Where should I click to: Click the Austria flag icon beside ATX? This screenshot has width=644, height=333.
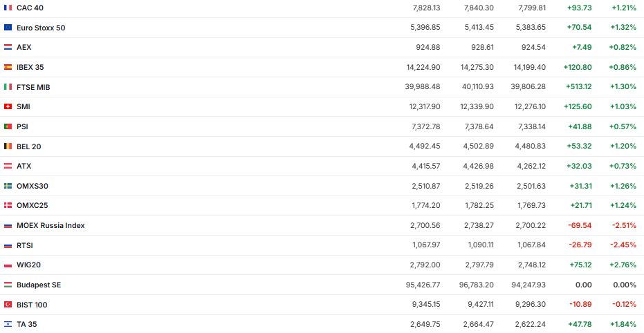point(8,166)
